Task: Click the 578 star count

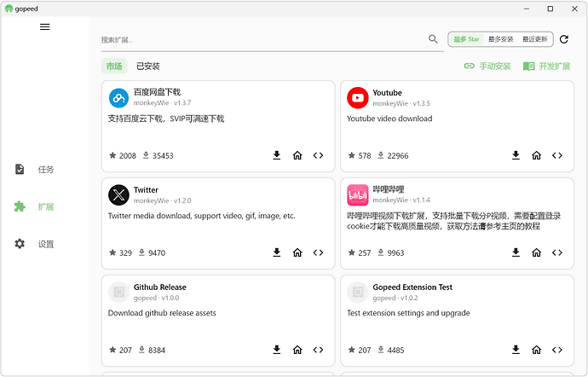Action: [360, 155]
